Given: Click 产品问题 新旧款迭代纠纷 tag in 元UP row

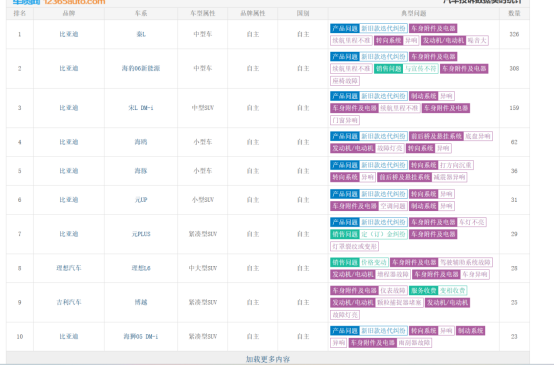Looking at the screenshot, I should click(369, 194).
